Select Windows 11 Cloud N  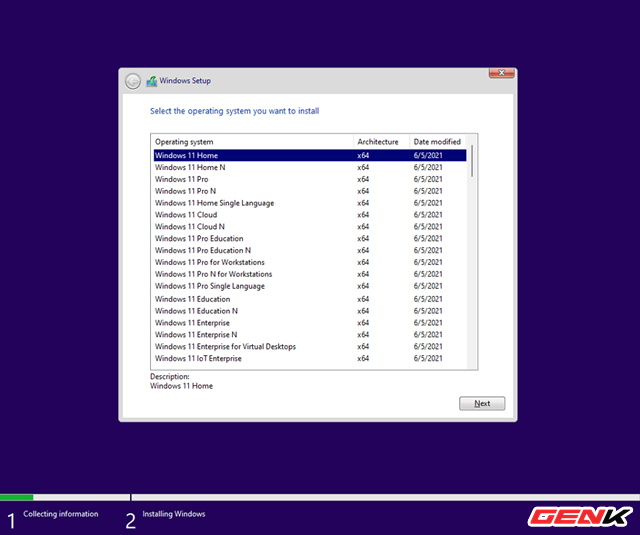(310, 226)
